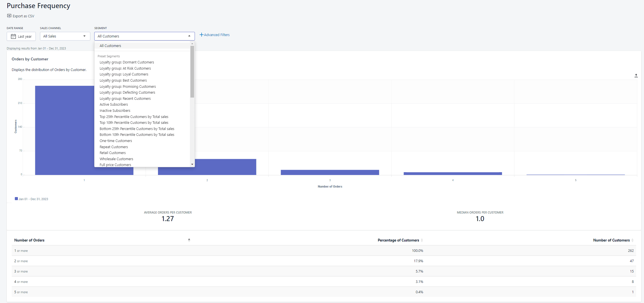Sort by Number of Customers arrow
Viewport: 644px width, 303px height.
[x=632, y=240]
